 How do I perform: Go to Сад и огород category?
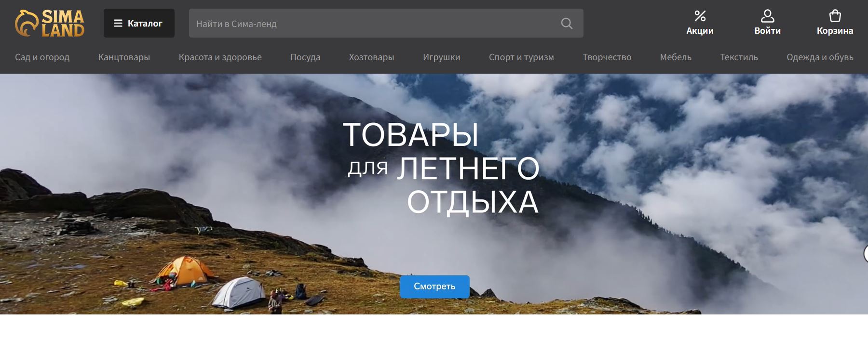(42, 57)
